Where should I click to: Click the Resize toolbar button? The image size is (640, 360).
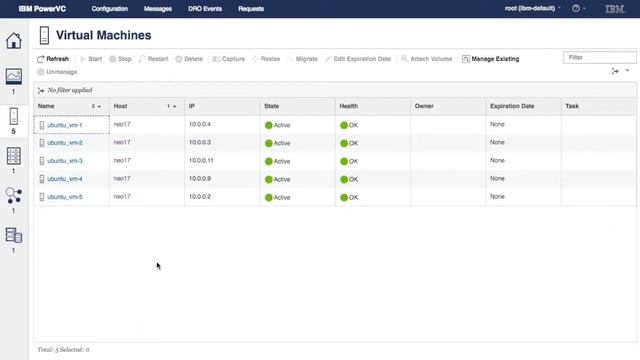266,59
